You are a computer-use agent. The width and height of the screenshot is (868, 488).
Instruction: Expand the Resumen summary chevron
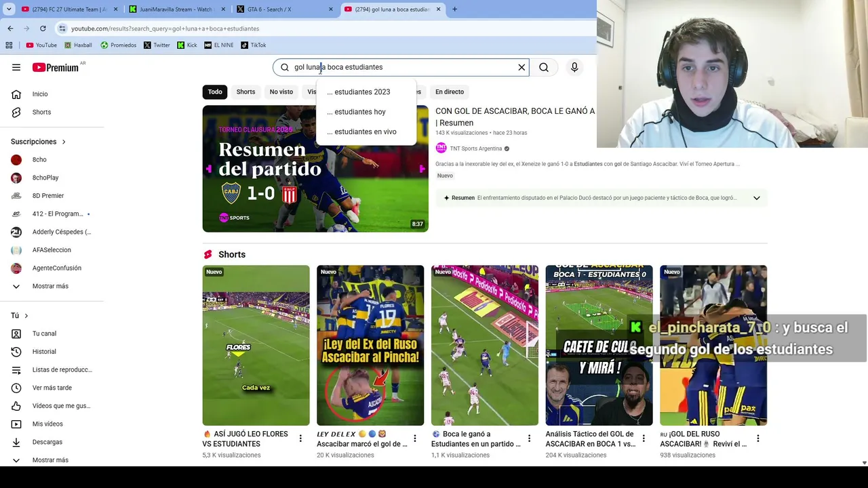757,198
